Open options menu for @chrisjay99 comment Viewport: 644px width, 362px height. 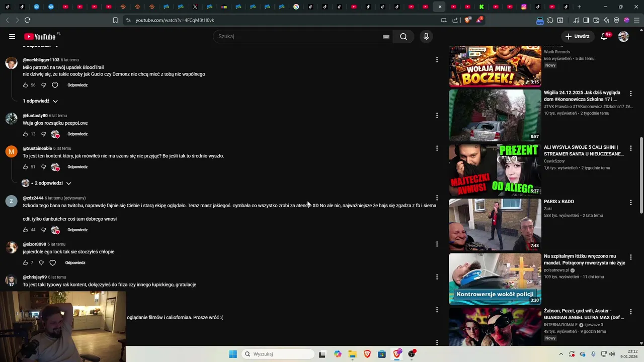(x=437, y=277)
